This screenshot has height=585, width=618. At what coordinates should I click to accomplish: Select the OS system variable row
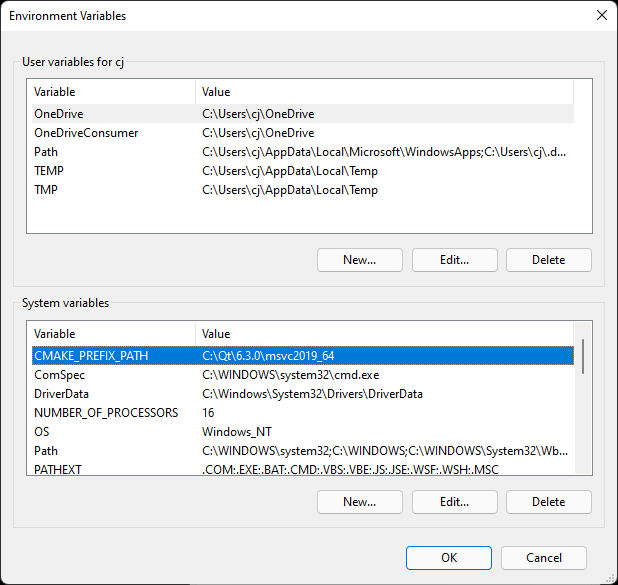click(303, 431)
